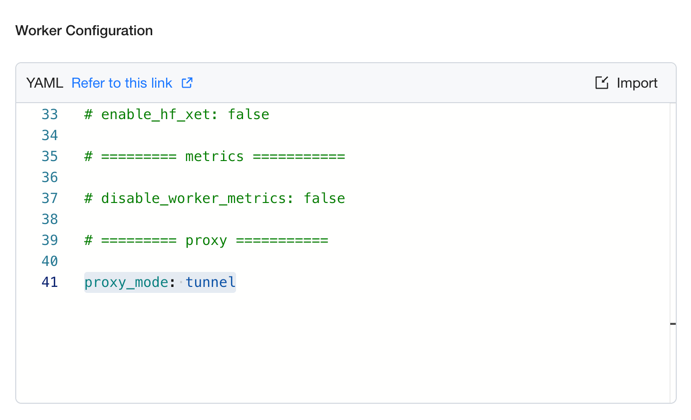Open the external link icon beside Refer to this link
Viewport: 691px width, 420px height.
click(187, 83)
